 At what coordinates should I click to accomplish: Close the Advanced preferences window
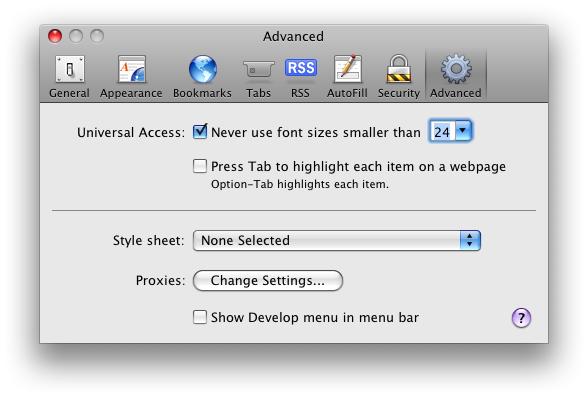(x=55, y=36)
